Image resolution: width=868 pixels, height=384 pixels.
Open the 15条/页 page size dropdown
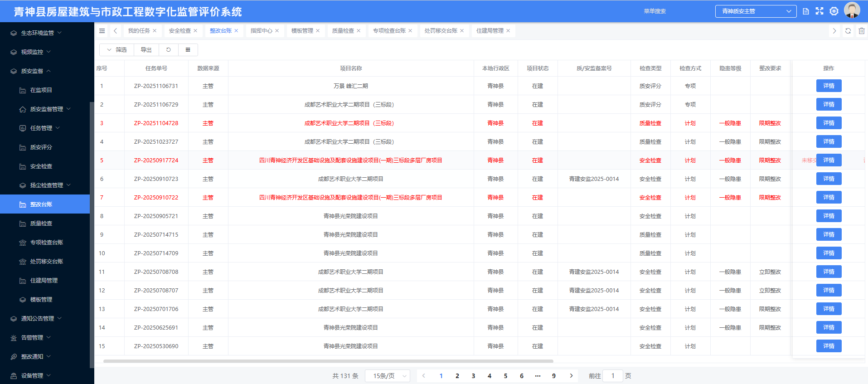click(x=388, y=376)
